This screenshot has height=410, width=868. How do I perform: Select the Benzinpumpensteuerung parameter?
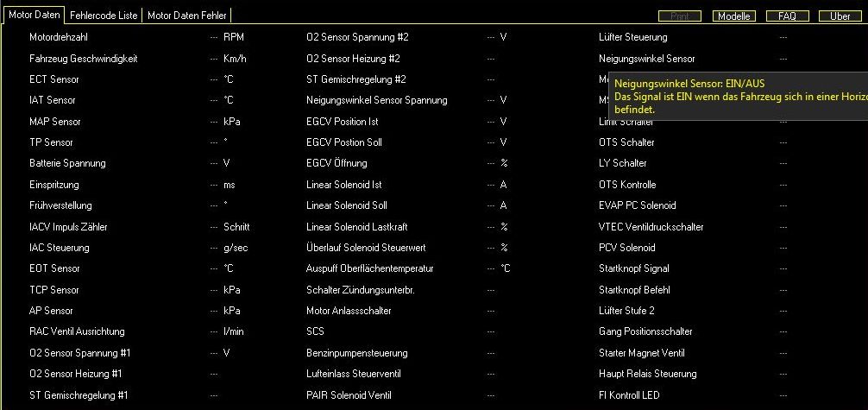click(356, 353)
